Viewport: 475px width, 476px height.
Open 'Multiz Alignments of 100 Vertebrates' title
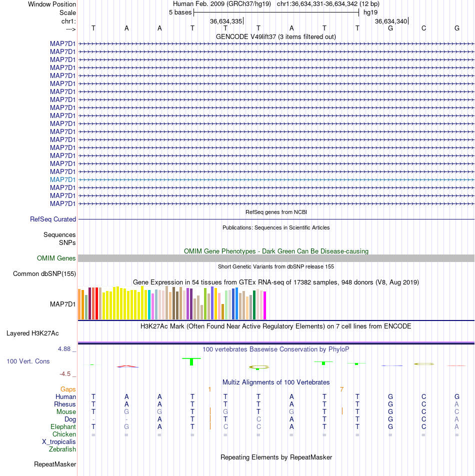[x=276, y=382]
